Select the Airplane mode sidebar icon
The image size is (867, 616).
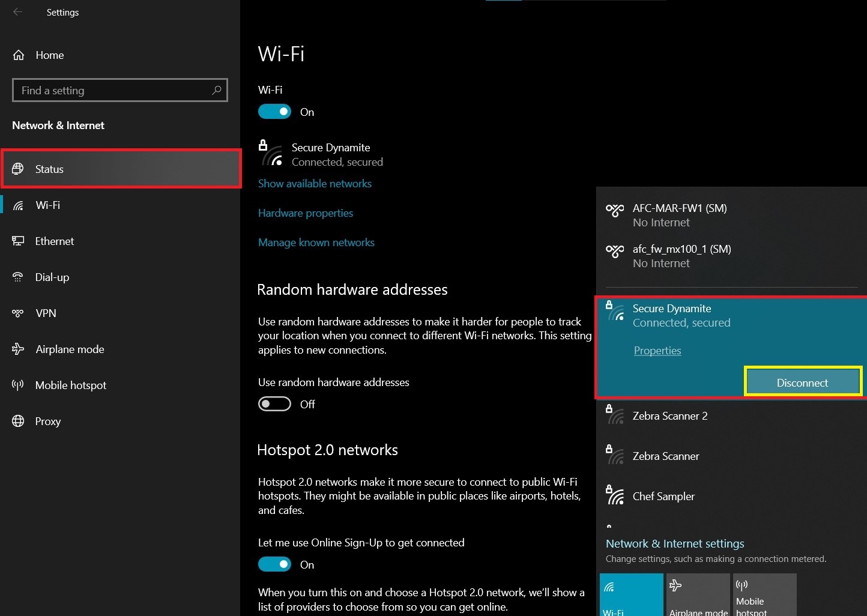(x=19, y=349)
